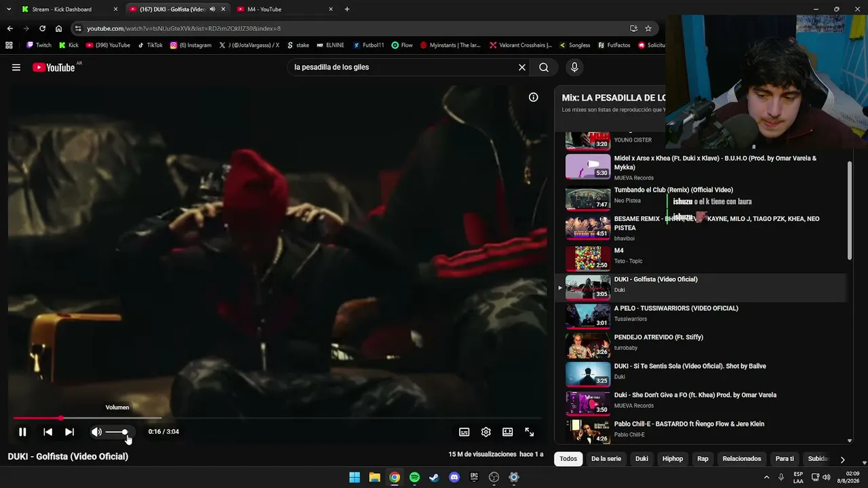
Task: Click the volume slider handle
Action: [125, 432]
